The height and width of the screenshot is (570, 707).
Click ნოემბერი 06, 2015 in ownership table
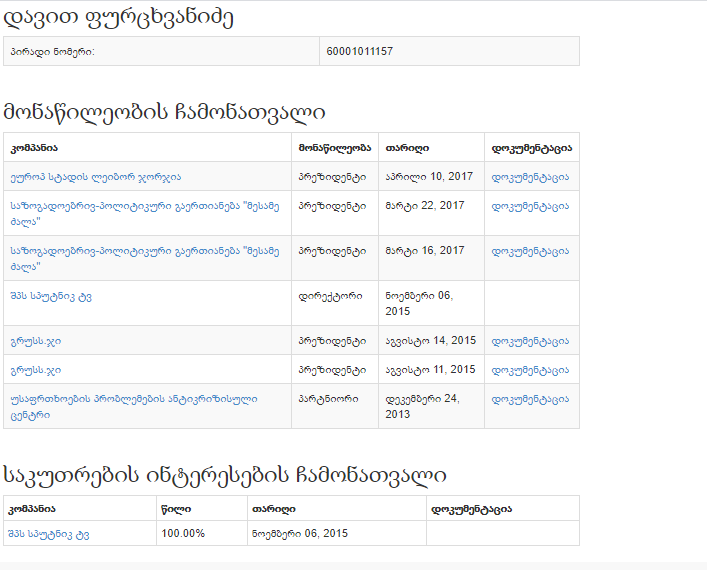tap(300, 533)
